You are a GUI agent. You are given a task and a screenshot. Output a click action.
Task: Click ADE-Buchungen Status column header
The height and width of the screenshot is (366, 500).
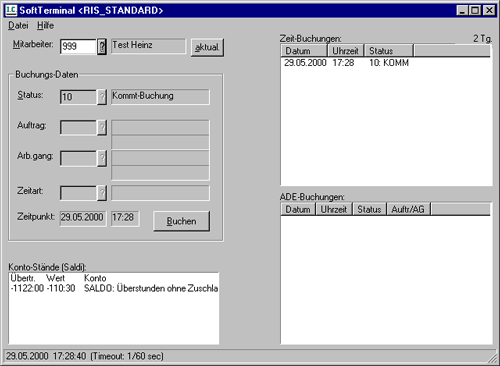tap(369, 209)
